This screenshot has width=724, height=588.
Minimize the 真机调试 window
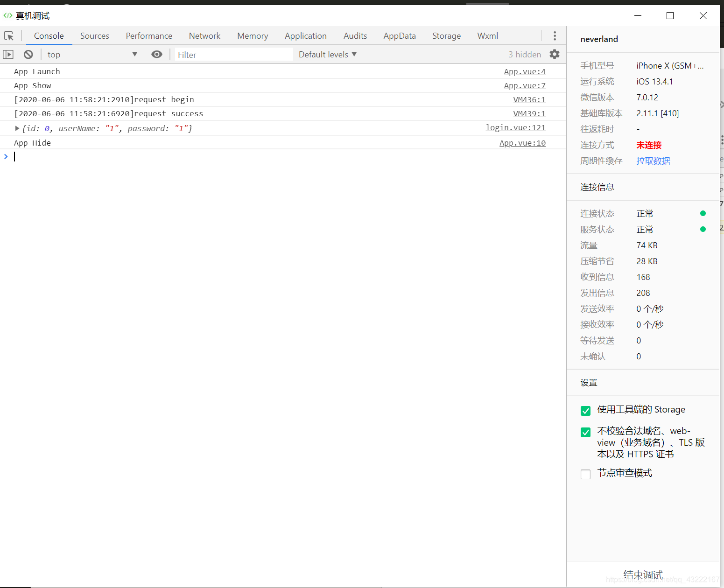coord(638,16)
